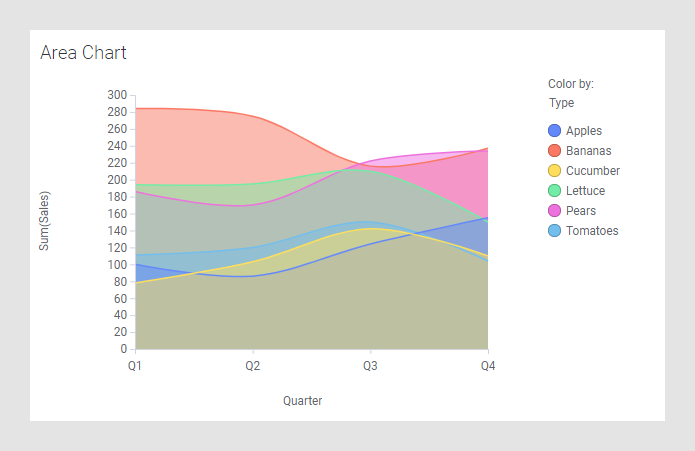Select the Pears legend label
This screenshot has width=695, height=451.
(580, 211)
